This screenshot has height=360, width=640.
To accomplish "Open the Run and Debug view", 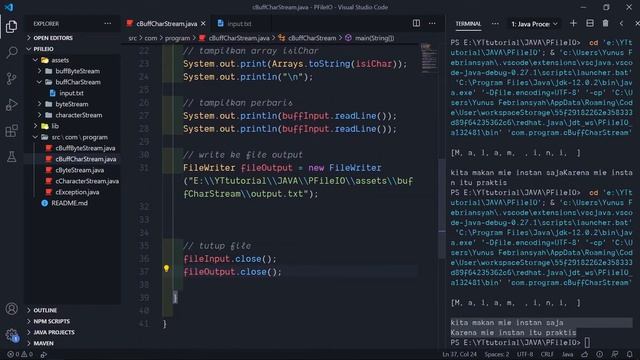I will [x=11, y=104].
